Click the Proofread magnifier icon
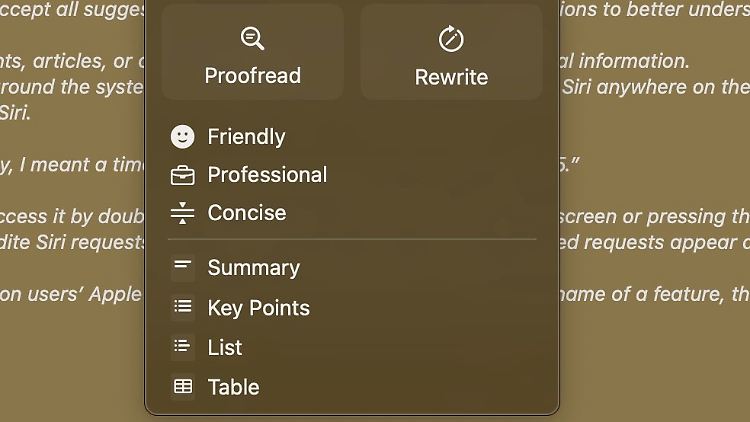Viewport: 750px width, 422px height. coord(253,38)
